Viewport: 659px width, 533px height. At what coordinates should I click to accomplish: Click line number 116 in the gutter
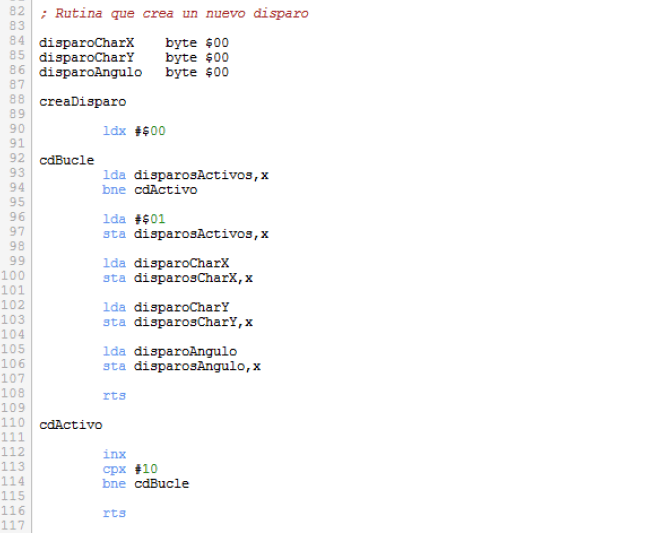[x=15, y=513]
